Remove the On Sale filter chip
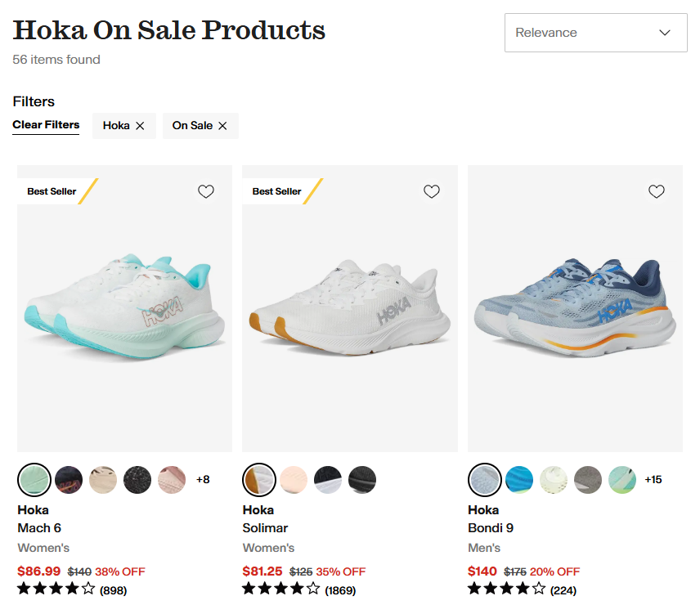This screenshot has height=605, width=700. point(222,126)
